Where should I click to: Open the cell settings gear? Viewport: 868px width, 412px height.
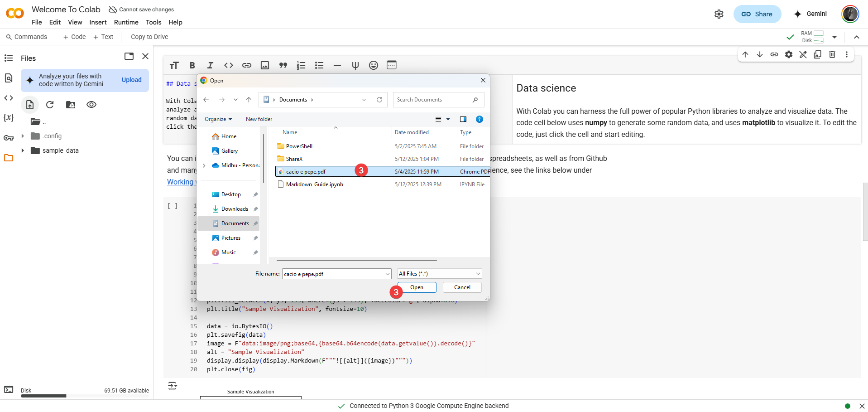(x=789, y=54)
